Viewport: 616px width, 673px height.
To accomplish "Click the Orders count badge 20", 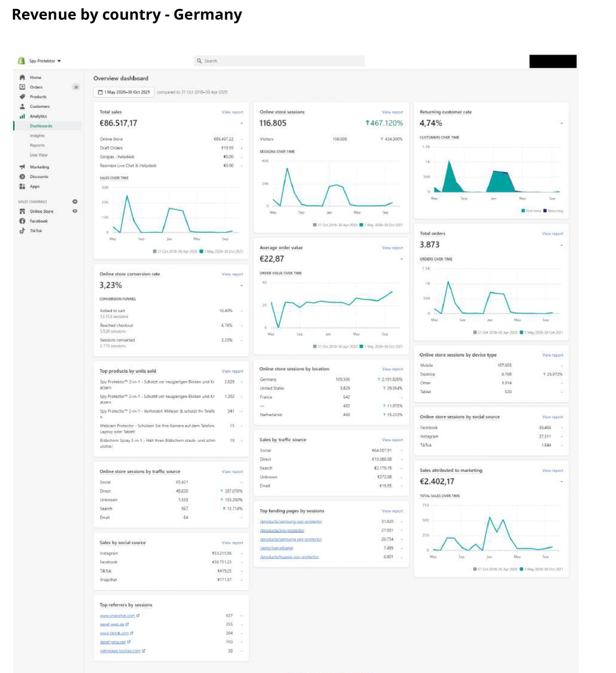I will pyautogui.click(x=76, y=87).
